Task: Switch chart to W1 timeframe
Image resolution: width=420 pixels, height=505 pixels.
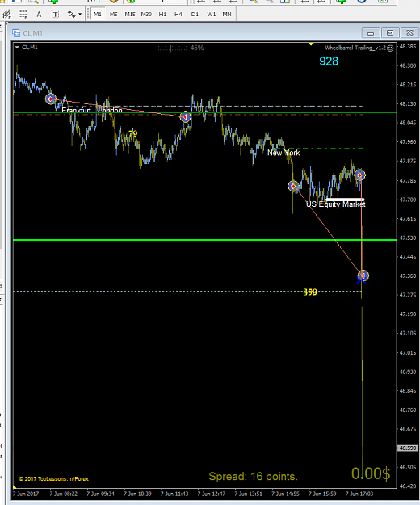Action: (x=211, y=15)
